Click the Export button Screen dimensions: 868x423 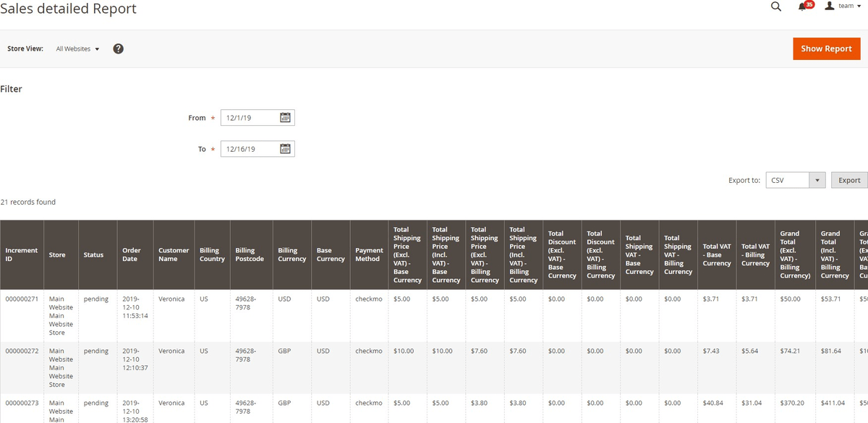pyautogui.click(x=849, y=180)
